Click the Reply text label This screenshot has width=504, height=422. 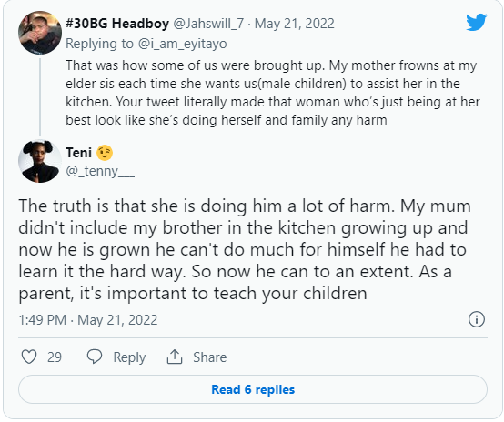(129, 357)
